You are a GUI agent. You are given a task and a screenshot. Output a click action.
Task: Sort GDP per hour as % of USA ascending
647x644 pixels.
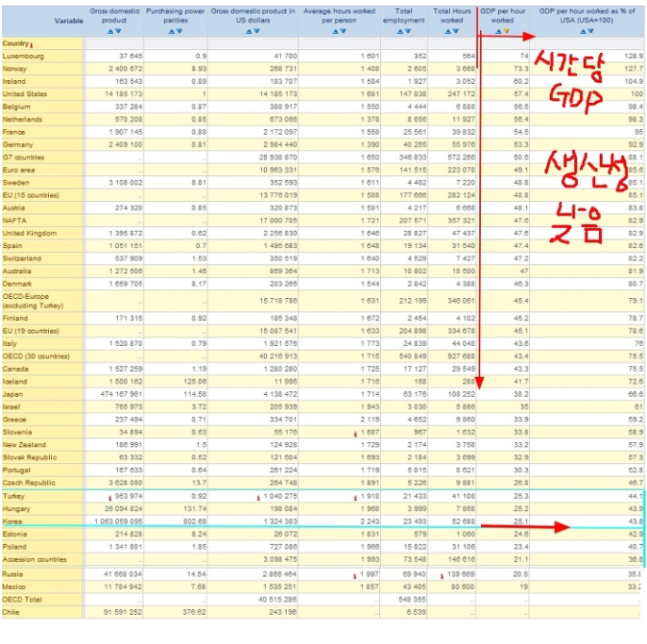click(583, 31)
